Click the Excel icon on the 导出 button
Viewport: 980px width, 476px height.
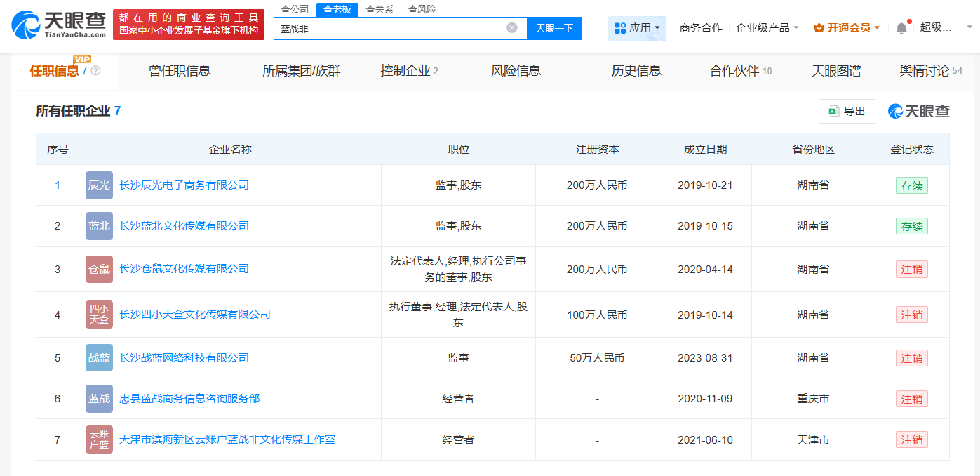[832, 111]
